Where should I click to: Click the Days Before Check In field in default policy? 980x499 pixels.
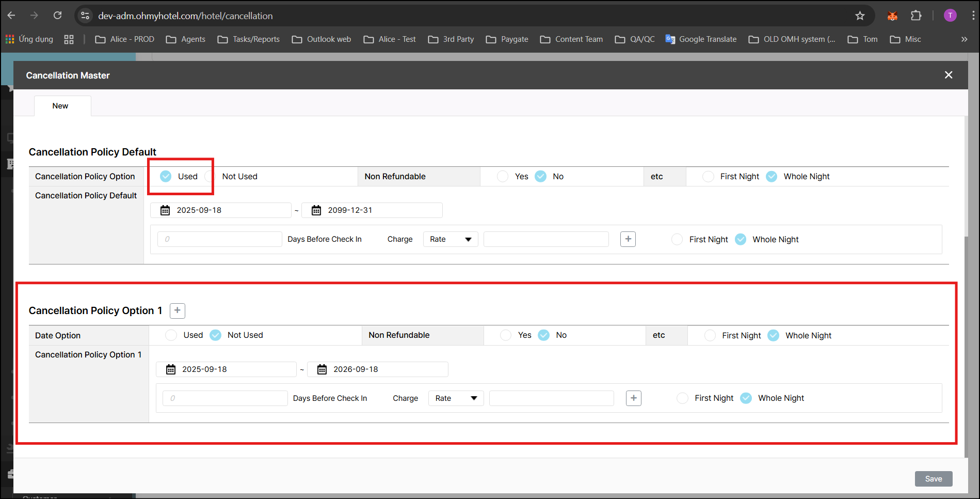coord(220,239)
